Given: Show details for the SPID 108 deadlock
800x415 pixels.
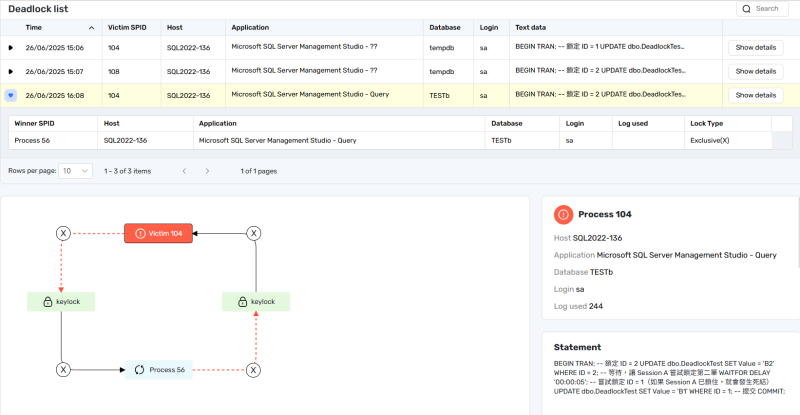Looking at the screenshot, I should click(755, 71).
